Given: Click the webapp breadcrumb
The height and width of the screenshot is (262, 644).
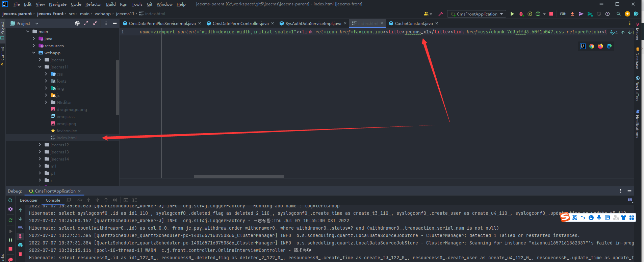Looking at the screenshot, I should (x=103, y=13).
